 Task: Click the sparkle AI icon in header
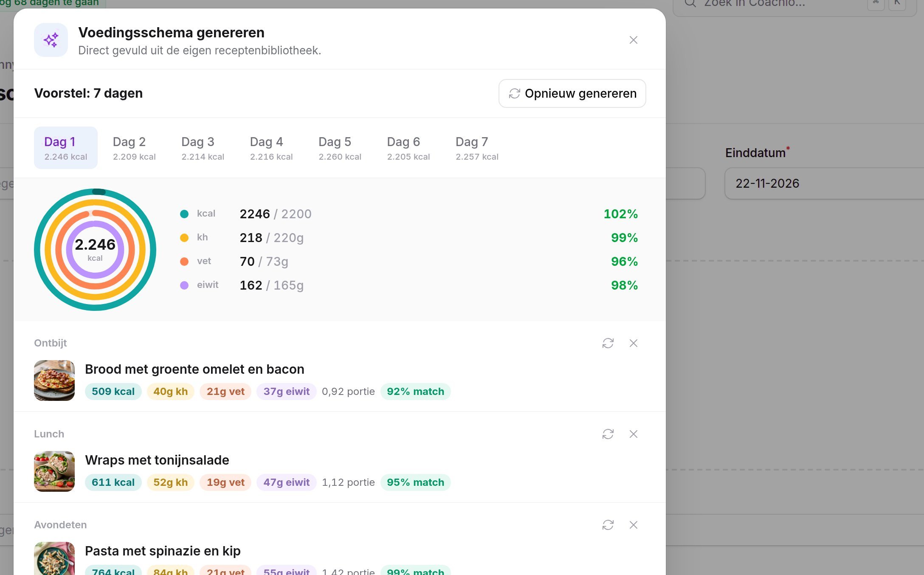point(51,40)
